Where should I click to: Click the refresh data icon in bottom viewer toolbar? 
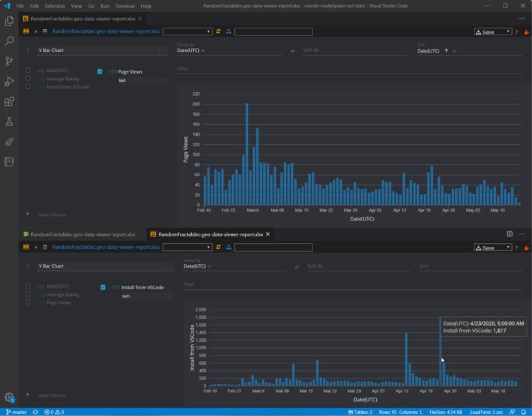pos(218,247)
